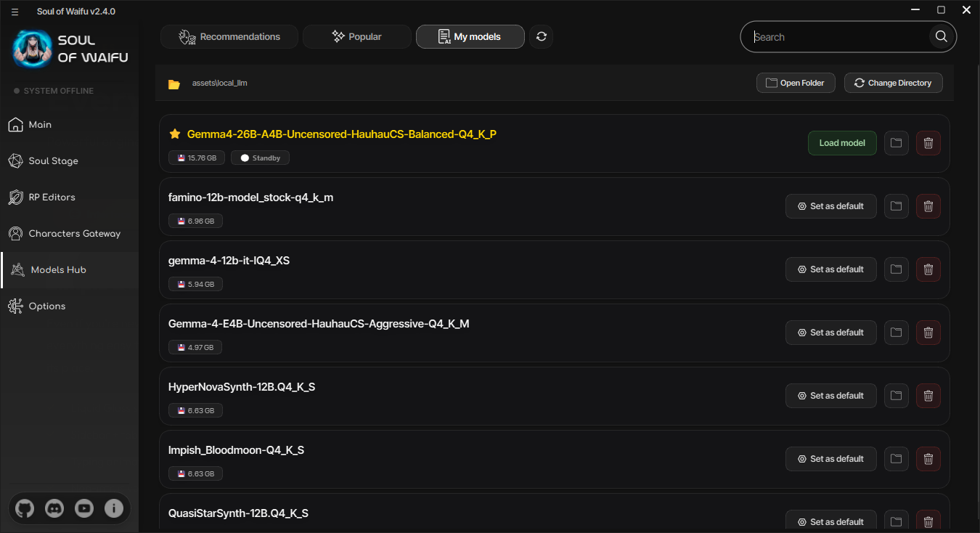
Task: Switch to the Popular tab
Action: (356, 36)
